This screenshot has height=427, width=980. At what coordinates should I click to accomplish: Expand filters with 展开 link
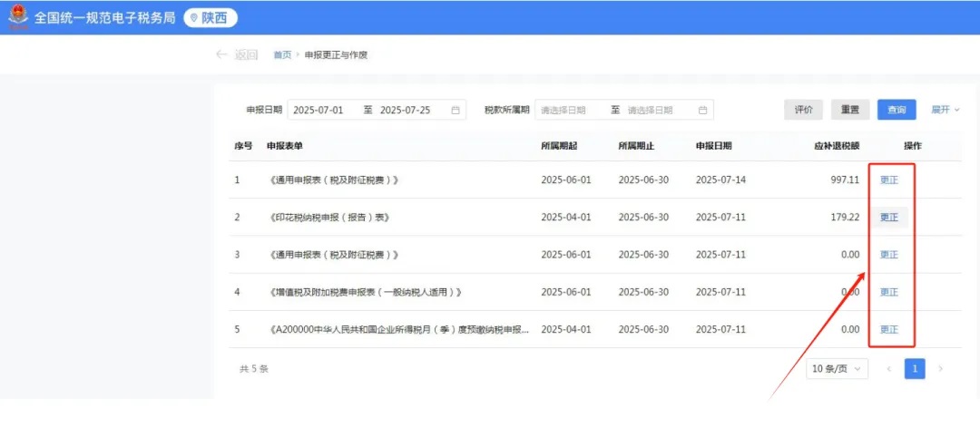(x=945, y=110)
